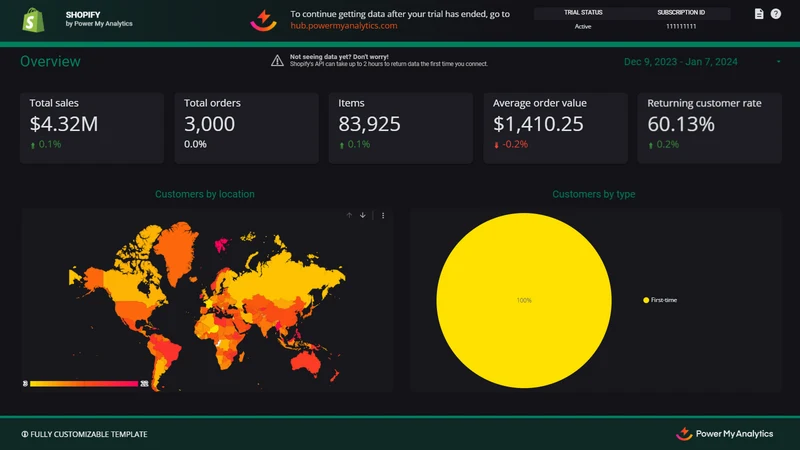Click the First-time legend label

click(664, 300)
